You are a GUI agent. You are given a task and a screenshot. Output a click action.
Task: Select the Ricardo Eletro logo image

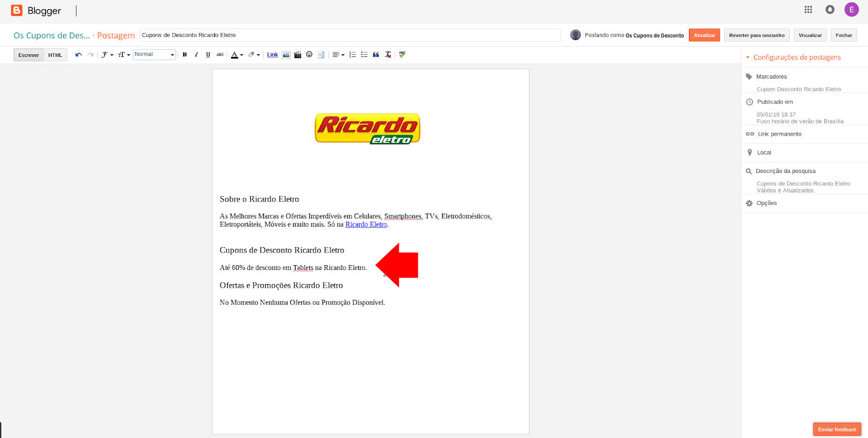coord(368,129)
